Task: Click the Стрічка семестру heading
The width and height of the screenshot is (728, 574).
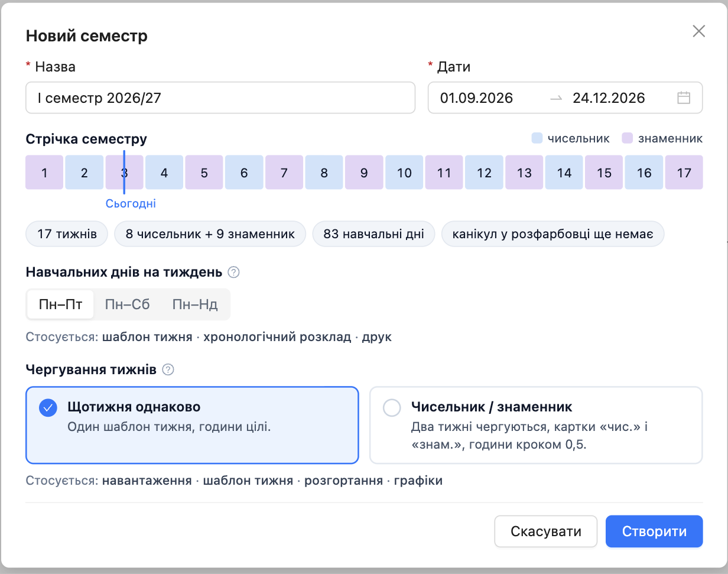Action: point(86,140)
